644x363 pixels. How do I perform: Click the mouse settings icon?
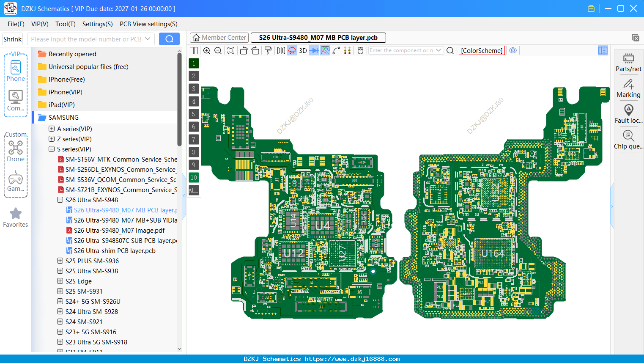click(361, 50)
